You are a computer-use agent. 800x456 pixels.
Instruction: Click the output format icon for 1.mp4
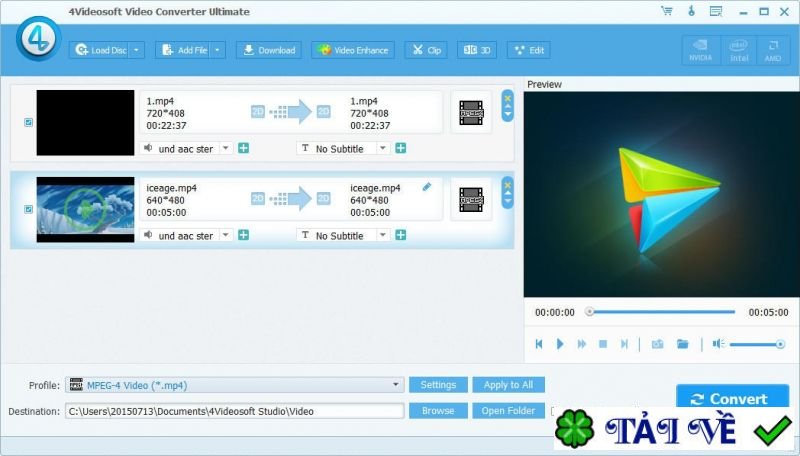[471, 113]
